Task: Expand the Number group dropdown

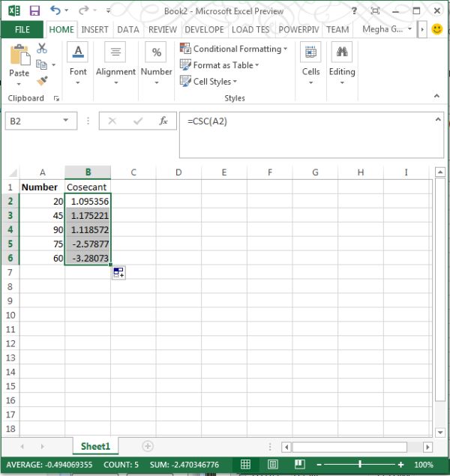Action: tap(157, 82)
